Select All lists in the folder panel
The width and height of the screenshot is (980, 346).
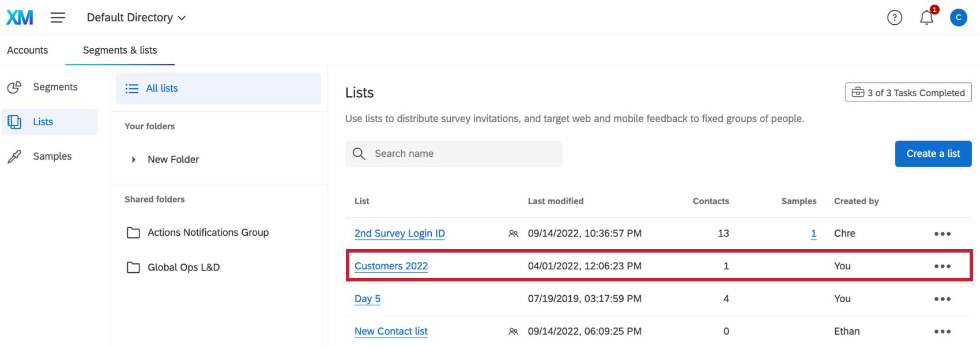(x=161, y=88)
